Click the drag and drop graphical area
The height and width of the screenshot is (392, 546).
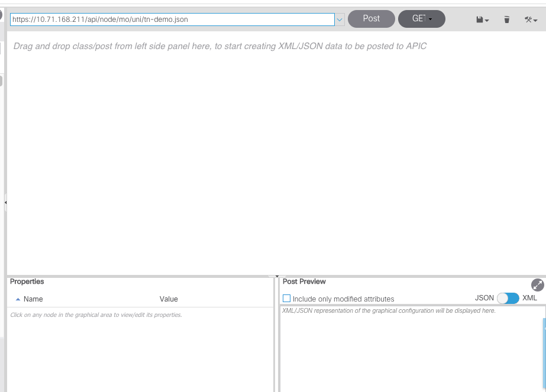[x=276, y=154]
